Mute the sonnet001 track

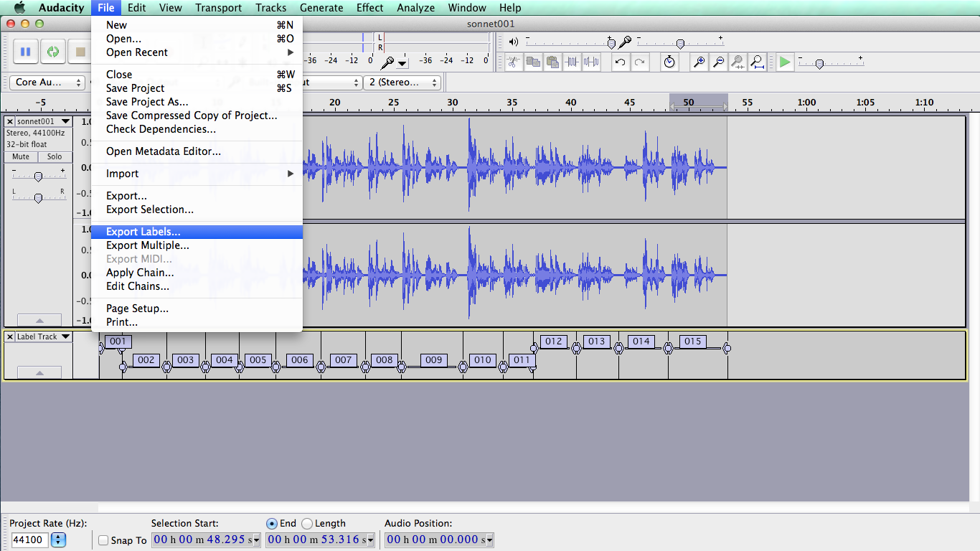click(21, 156)
